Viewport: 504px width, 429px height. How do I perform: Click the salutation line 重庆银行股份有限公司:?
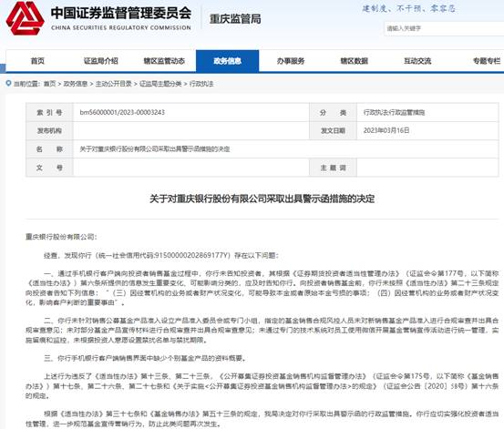click(x=61, y=237)
